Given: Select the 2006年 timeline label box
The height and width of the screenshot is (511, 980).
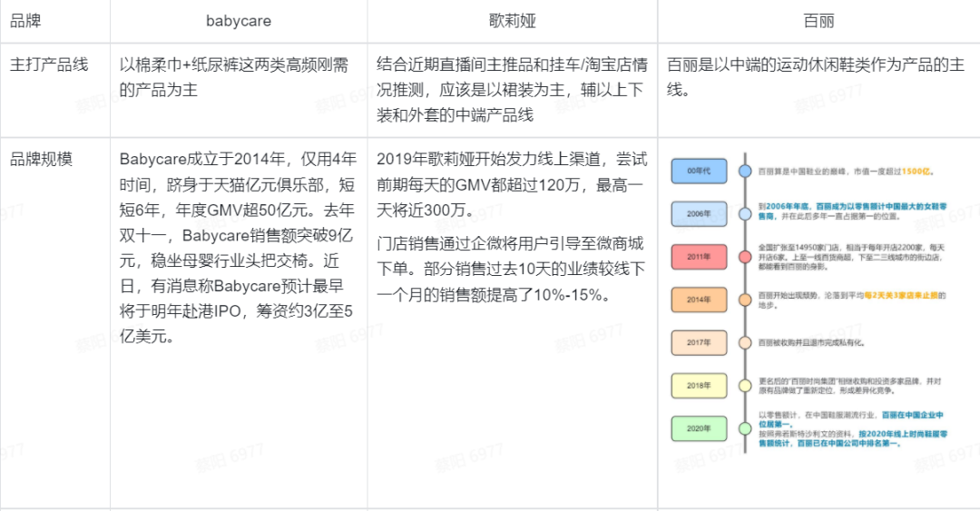Looking at the screenshot, I should point(698,214).
